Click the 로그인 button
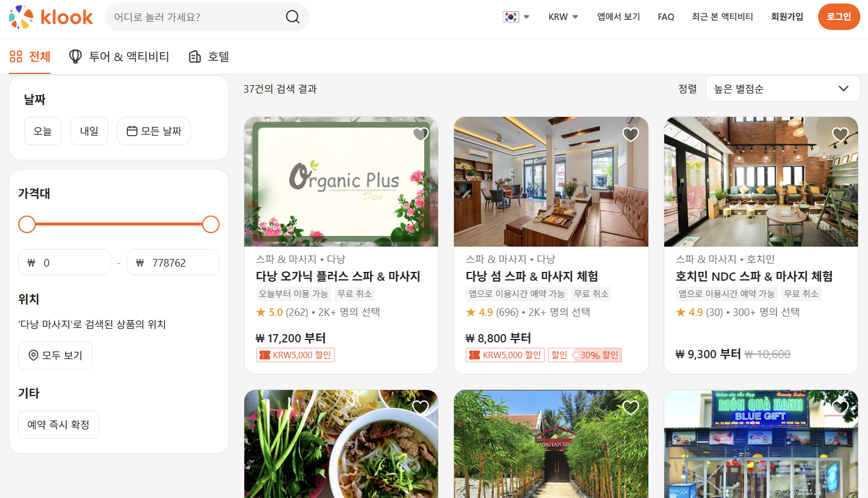 839,16
